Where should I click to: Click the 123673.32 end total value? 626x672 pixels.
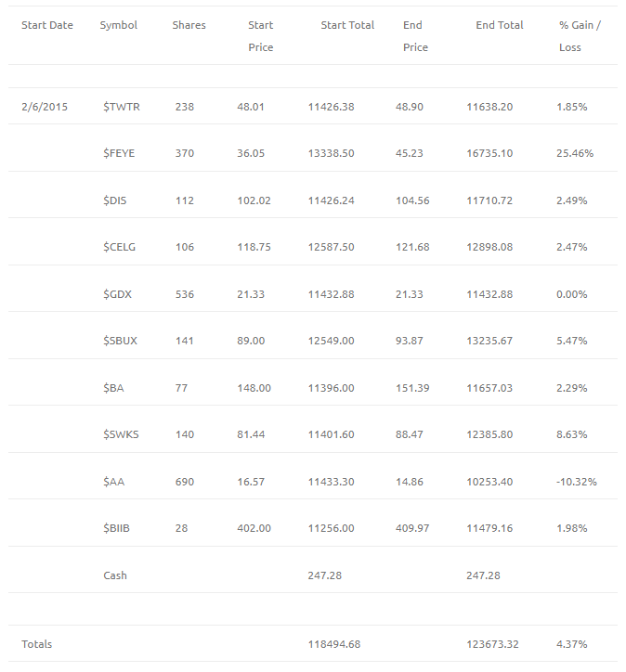(x=492, y=644)
